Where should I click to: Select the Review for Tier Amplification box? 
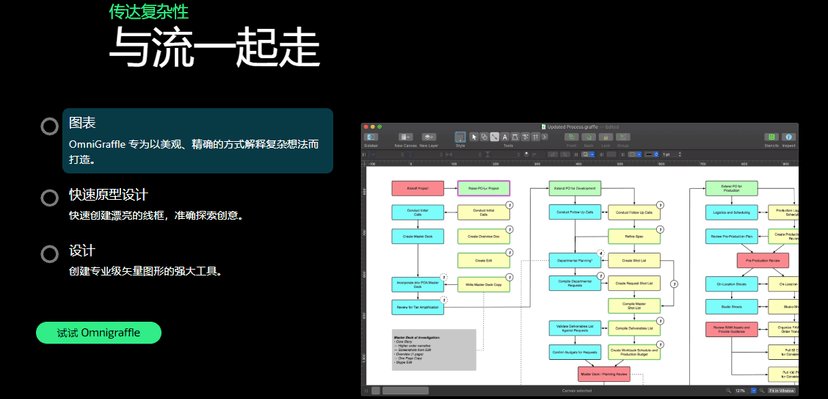coord(418,307)
